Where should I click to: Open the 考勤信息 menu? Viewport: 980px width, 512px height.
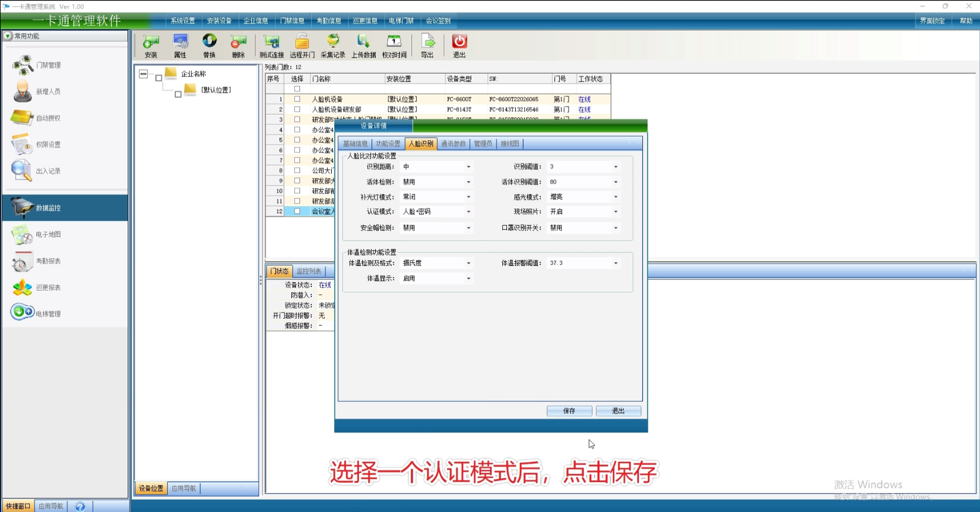coord(329,21)
